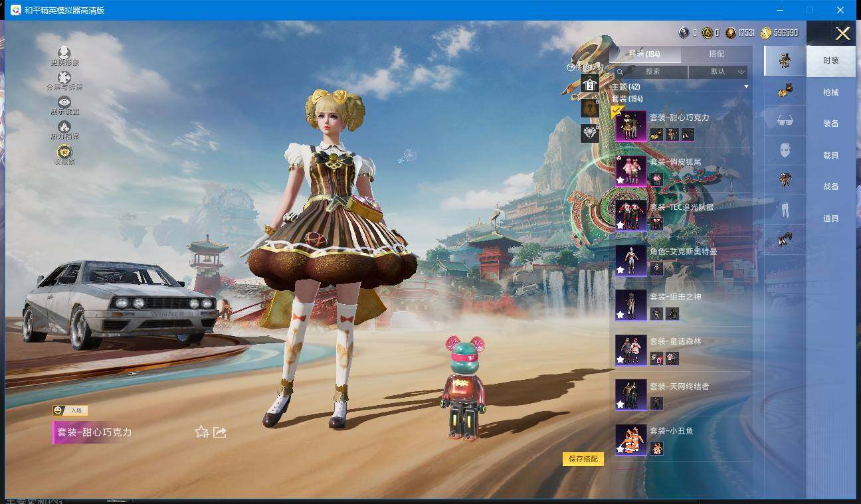Open the 装备 equipment tab
The width and height of the screenshot is (861, 504).
(831, 124)
